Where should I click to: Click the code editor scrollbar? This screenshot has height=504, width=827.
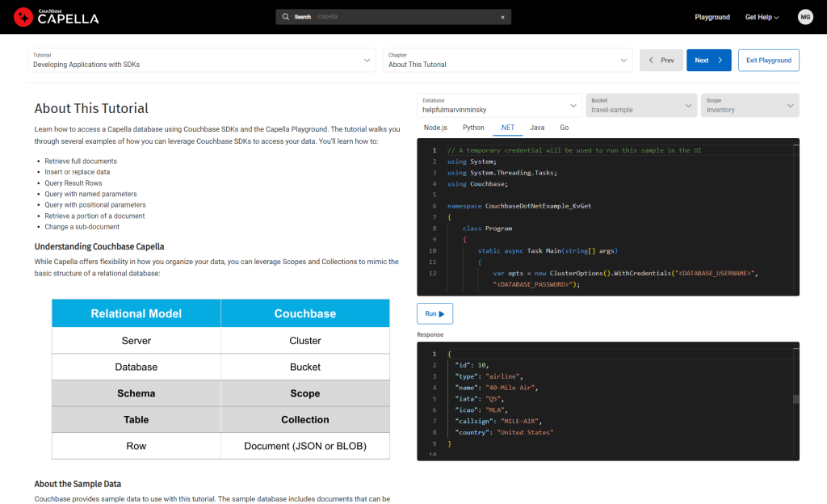796,216
